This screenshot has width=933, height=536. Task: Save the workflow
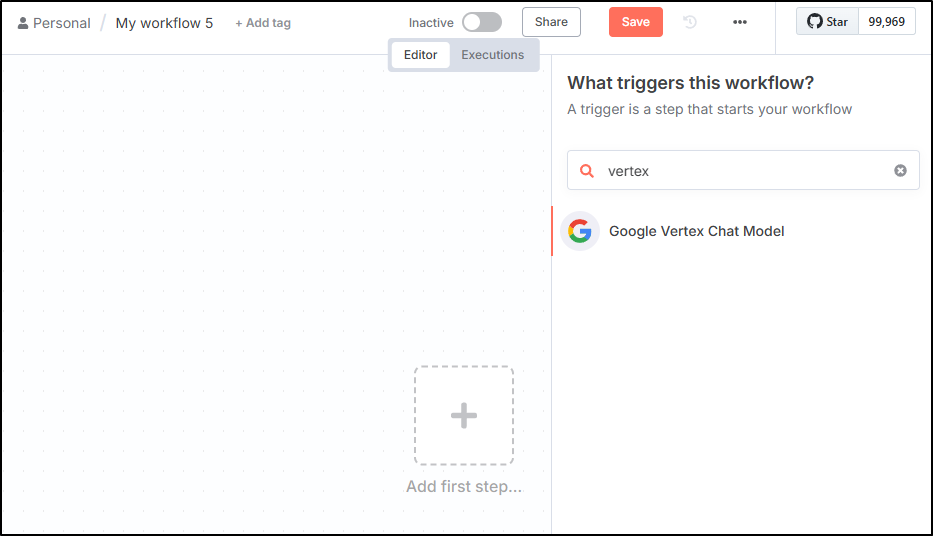coord(635,22)
